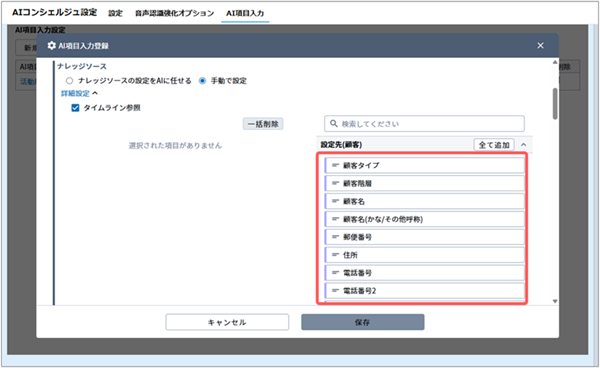Click the drag handle icon of 郵便番号
Image resolution: width=600 pixels, height=368 pixels.
(336, 237)
